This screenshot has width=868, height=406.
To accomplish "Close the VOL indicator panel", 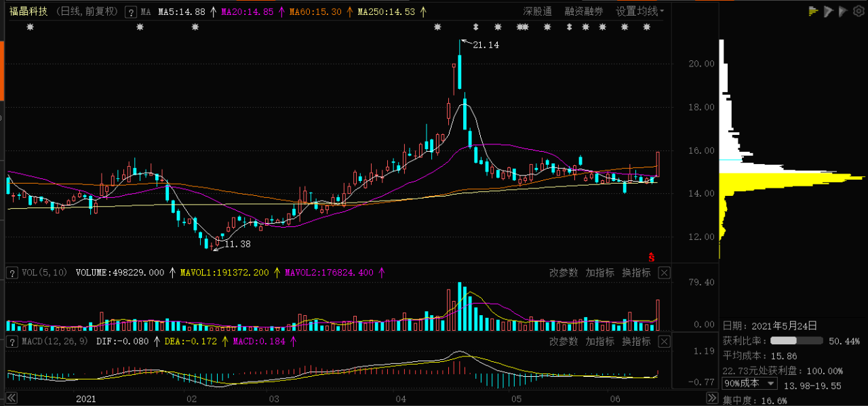I will click(665, 273).
